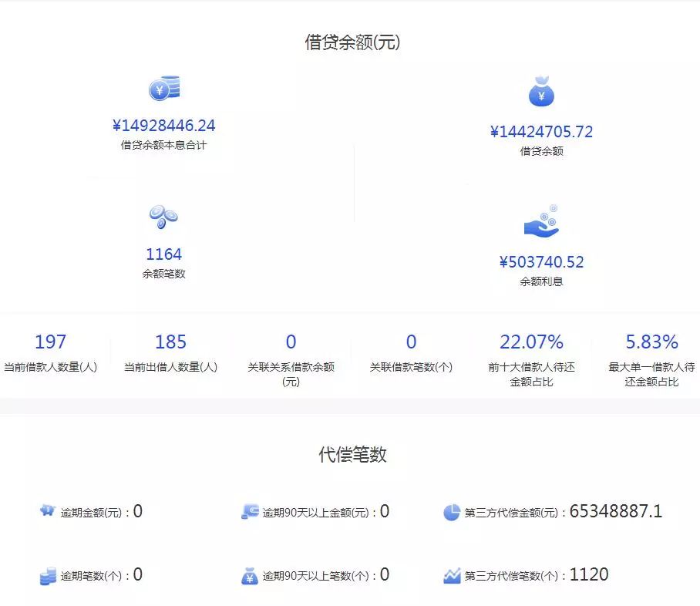Click the label 余额利息
Image resolution: width=700 pixels, height=606 pixels.
click(x=541, y=281)
